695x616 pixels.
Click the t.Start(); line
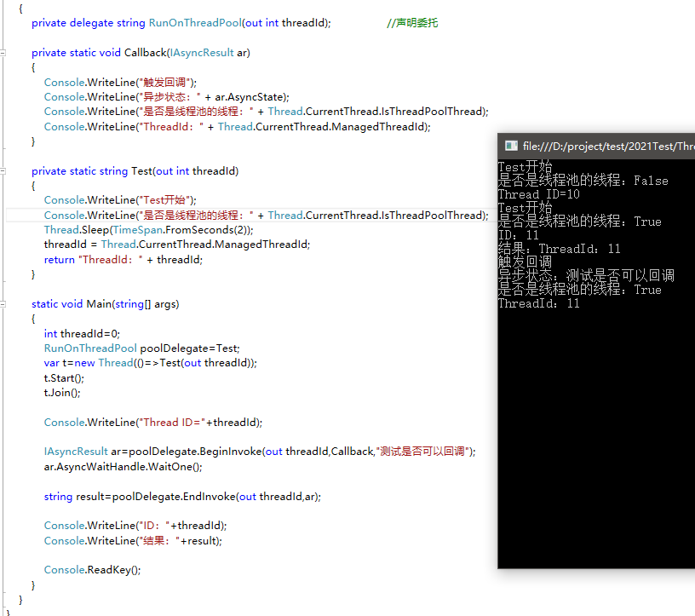[64, 378]
